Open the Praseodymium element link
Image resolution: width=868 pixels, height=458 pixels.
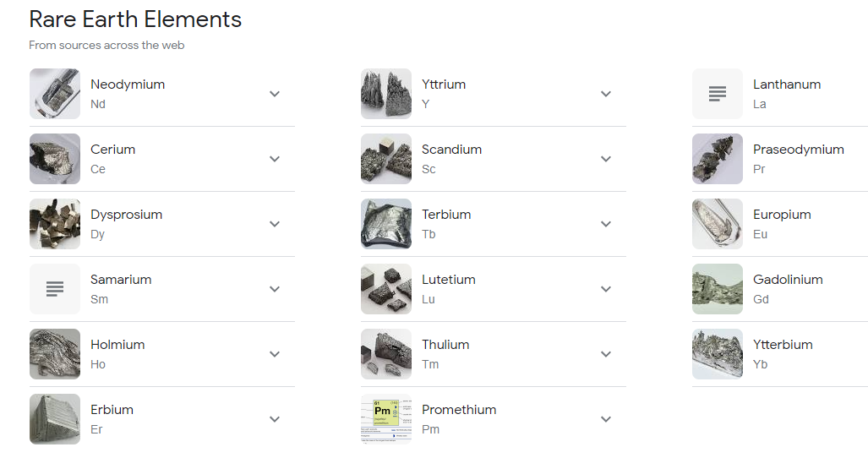pos(798,150)
